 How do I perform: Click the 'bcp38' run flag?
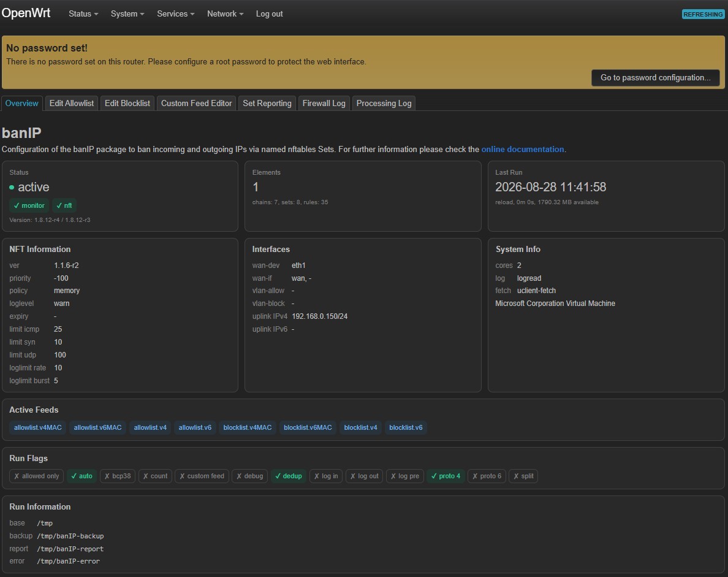(118, 476)
